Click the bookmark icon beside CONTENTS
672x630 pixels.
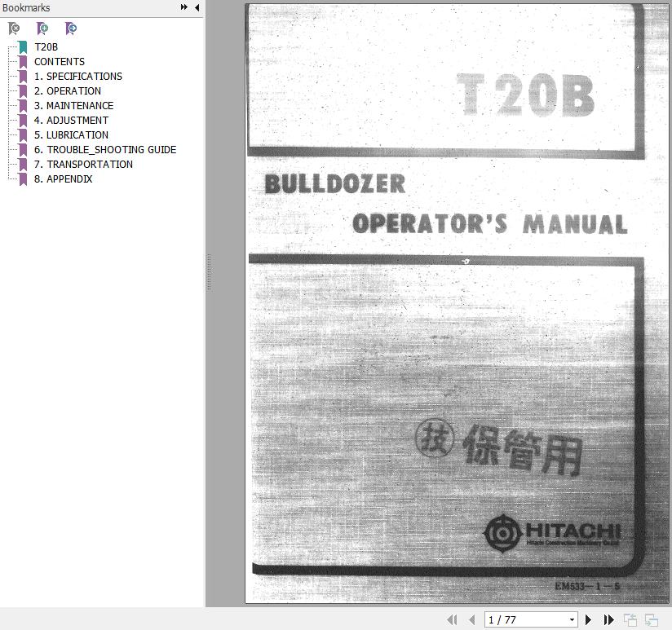pyautogui.click(x=23, y=62)
